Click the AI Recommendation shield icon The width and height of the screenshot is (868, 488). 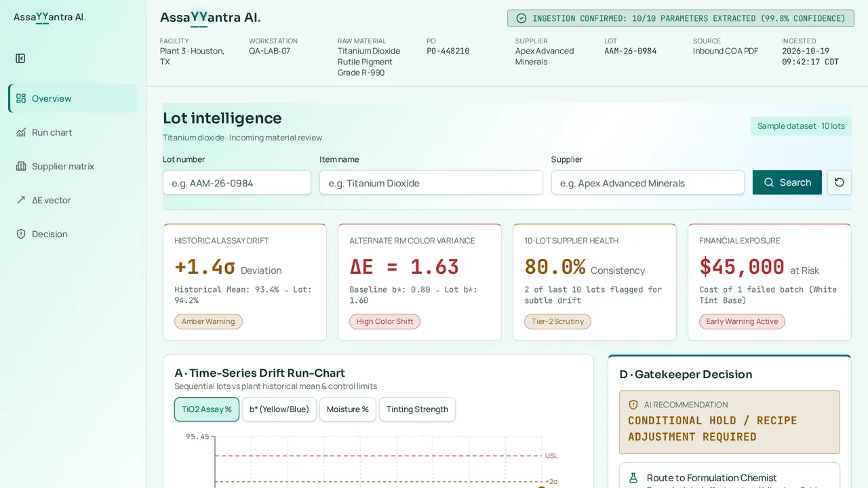click(634, 405)
